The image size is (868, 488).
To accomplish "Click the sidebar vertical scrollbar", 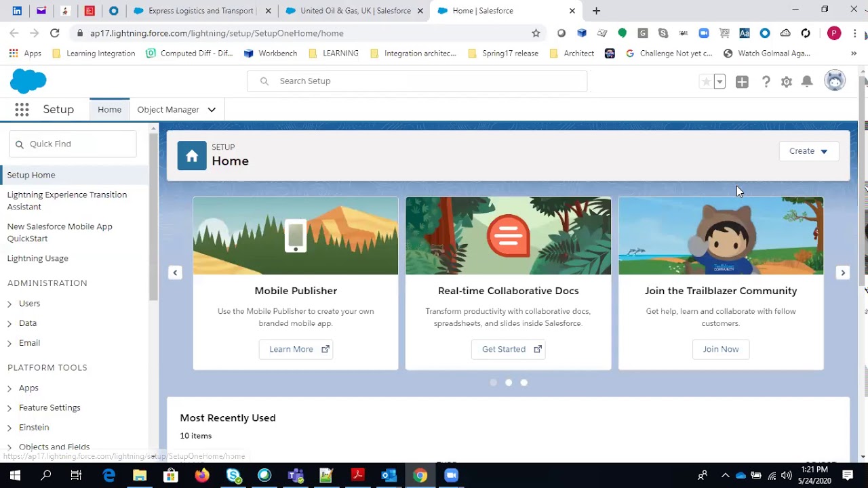I will pos(154,217).
